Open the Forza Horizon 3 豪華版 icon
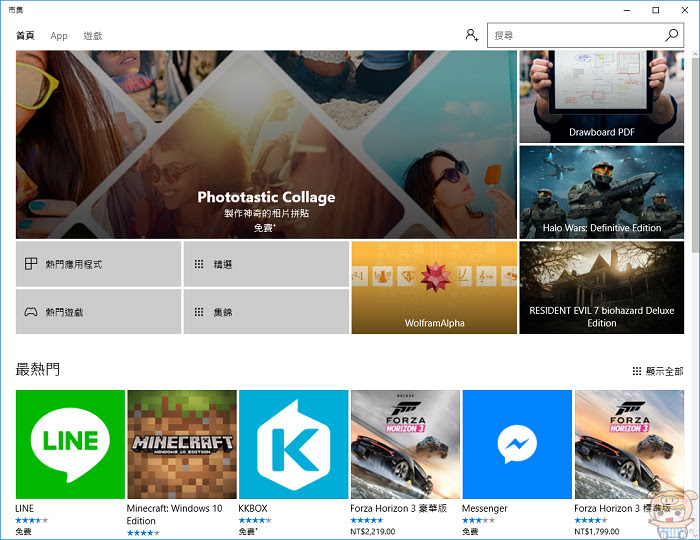 [405, 444]
